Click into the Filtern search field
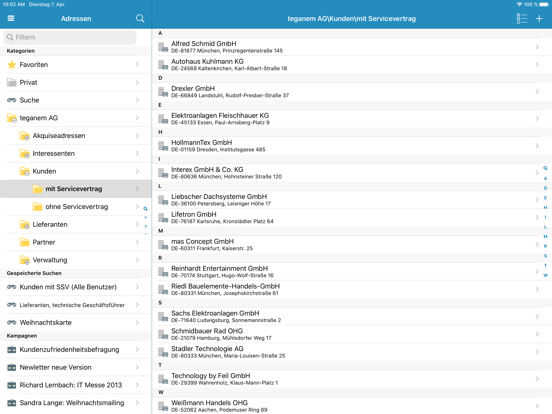 tap(70, 37)
